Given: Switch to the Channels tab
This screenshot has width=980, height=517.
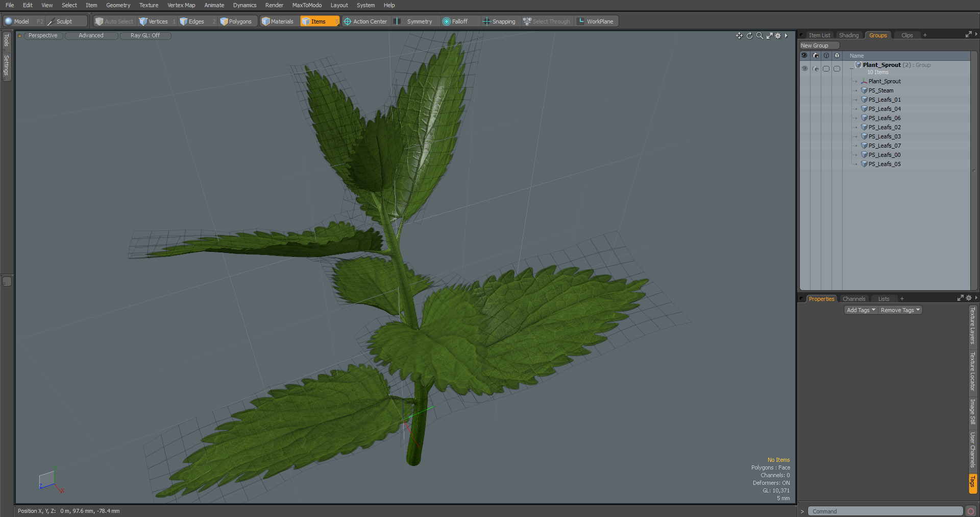Looking at the screenshot, I should (x=854, y=299).
